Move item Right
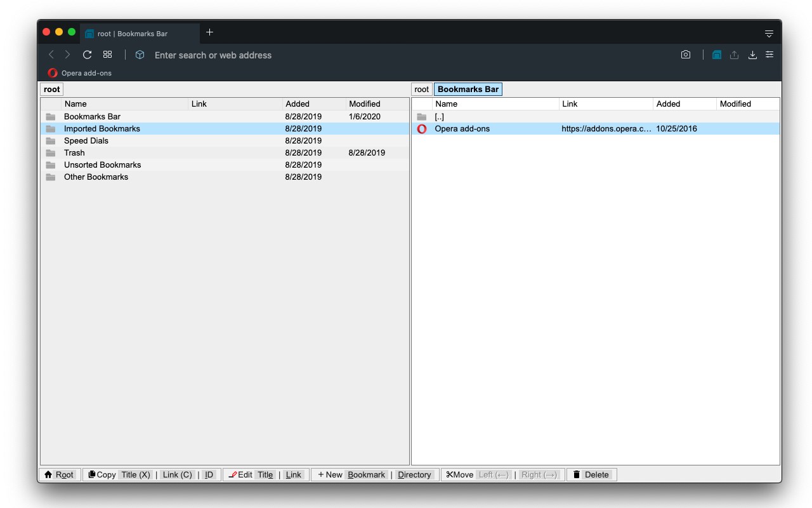The image size is (812, 508). [539, 474]
